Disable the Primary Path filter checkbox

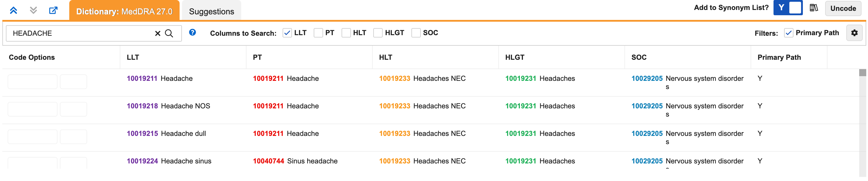pos(788,33)
